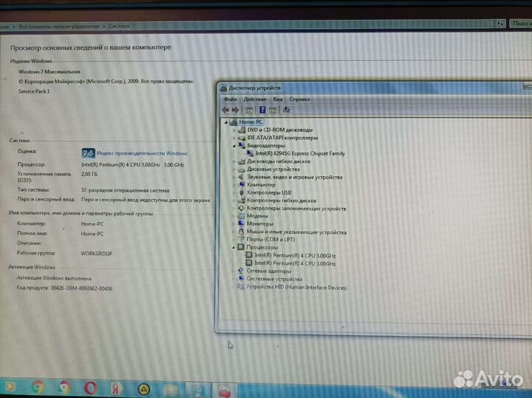Click the scan for hardware changes toolbar icon
Viewport: 532px width, 398px height.
tap(286, 109)
